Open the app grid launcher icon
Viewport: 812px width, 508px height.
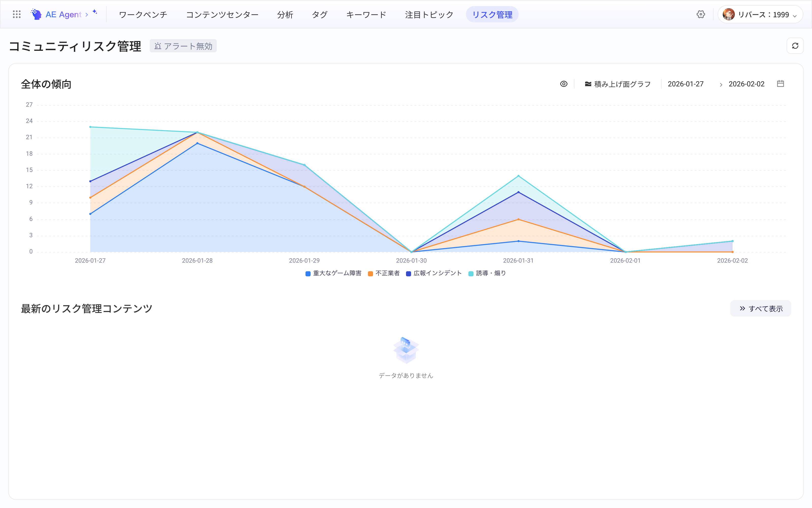tap(16, 14)
